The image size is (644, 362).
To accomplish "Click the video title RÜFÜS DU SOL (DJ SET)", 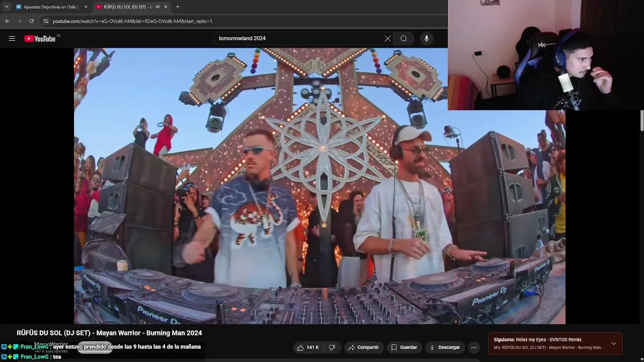I will 109,333.
